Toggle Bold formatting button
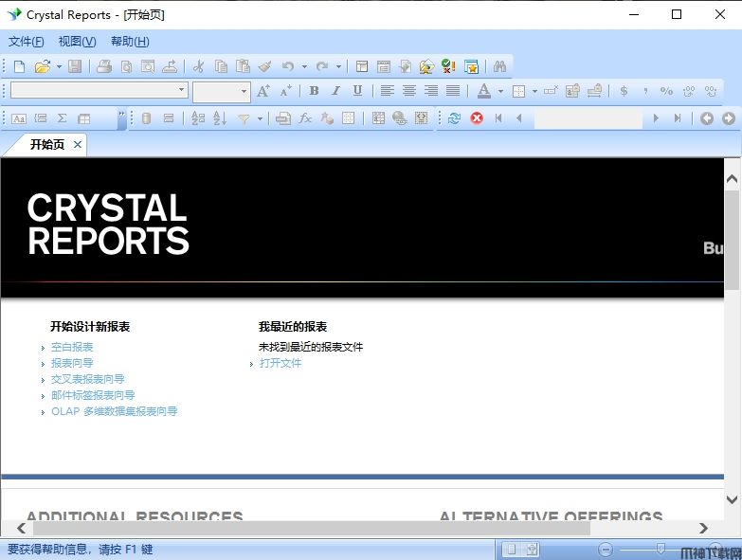Image resolution: width=742 pixels, height=560 pixels. [314, 91]
